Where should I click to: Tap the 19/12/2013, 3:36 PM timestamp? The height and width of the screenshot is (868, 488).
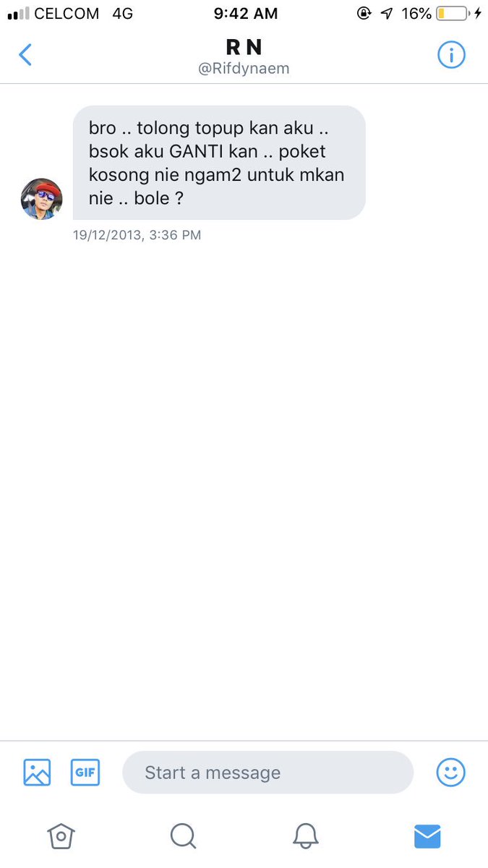(x=137, y=235)
